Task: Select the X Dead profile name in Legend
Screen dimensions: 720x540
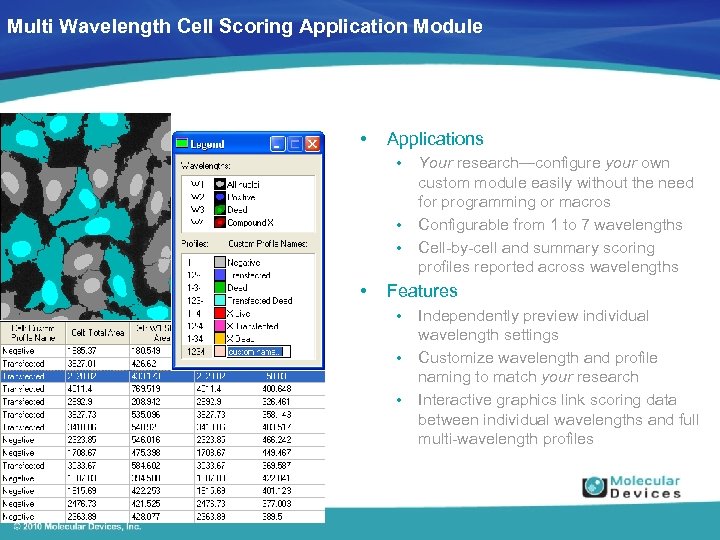Action: (241, 339)
